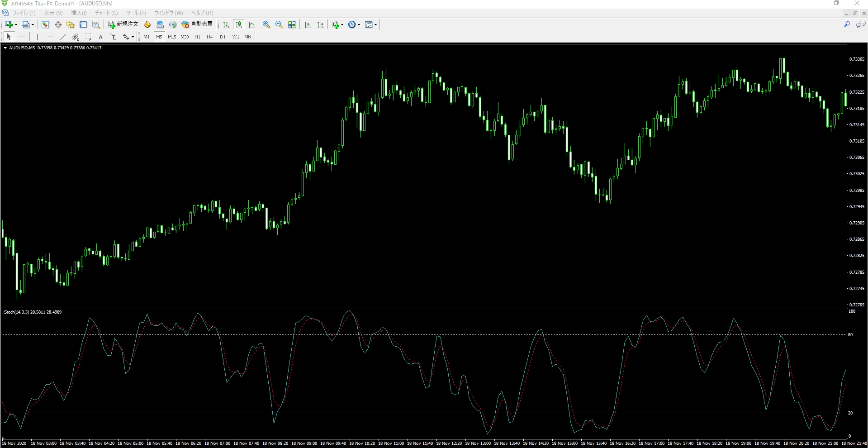This screenshot has height=448, width=868.
Task: Open the new chart dropdown arrow
Action: (16, 25)
